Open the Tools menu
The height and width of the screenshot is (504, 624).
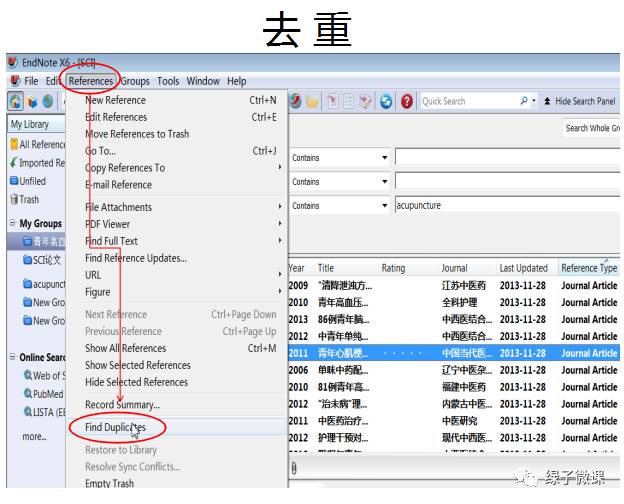click(168, 81)
